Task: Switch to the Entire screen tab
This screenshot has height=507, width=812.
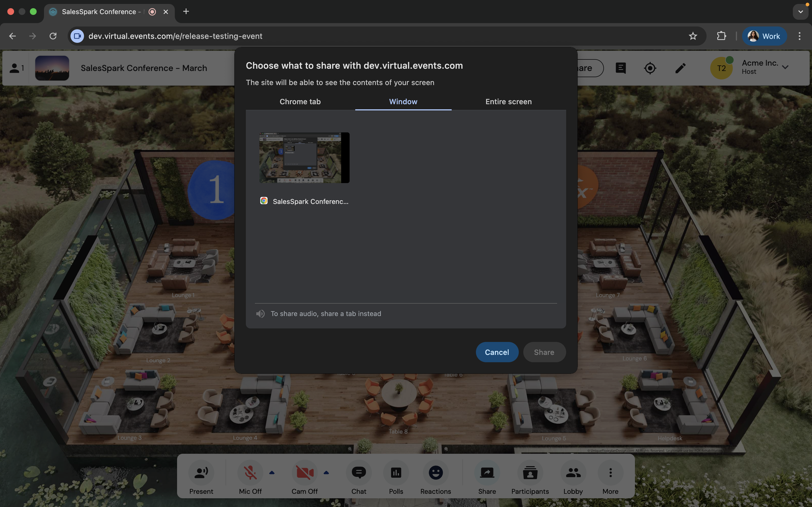Action: click(508, 102)
